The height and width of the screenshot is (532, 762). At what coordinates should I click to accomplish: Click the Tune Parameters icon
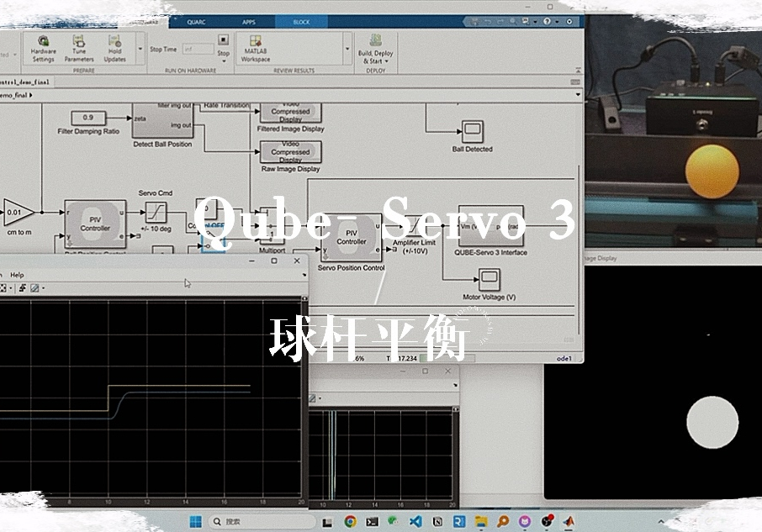pyautogui.click(x=79, y=49)
